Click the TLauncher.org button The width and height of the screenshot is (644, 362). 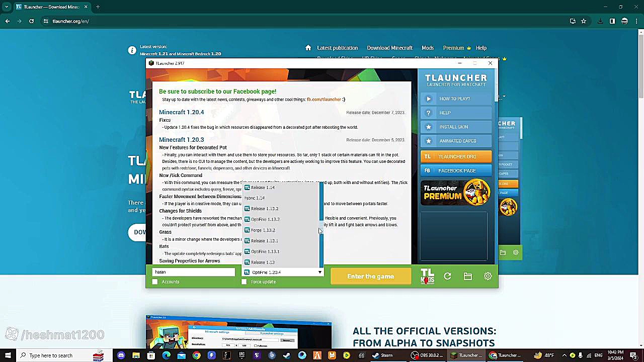coord(456,156)
